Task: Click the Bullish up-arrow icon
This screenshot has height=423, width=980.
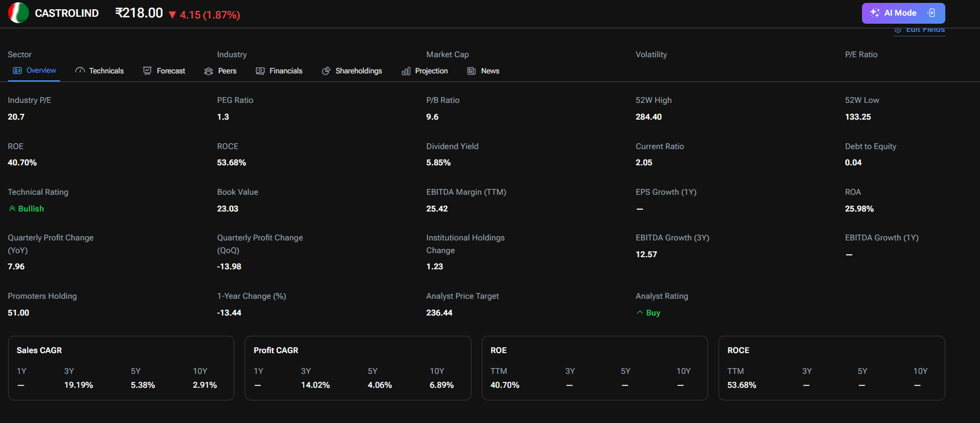Action: tap(12, 209)
